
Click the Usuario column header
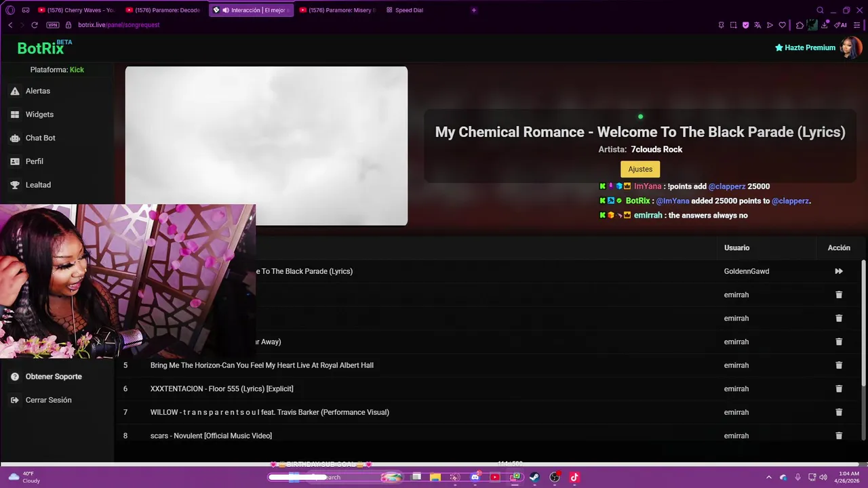(x=736, y=248)
